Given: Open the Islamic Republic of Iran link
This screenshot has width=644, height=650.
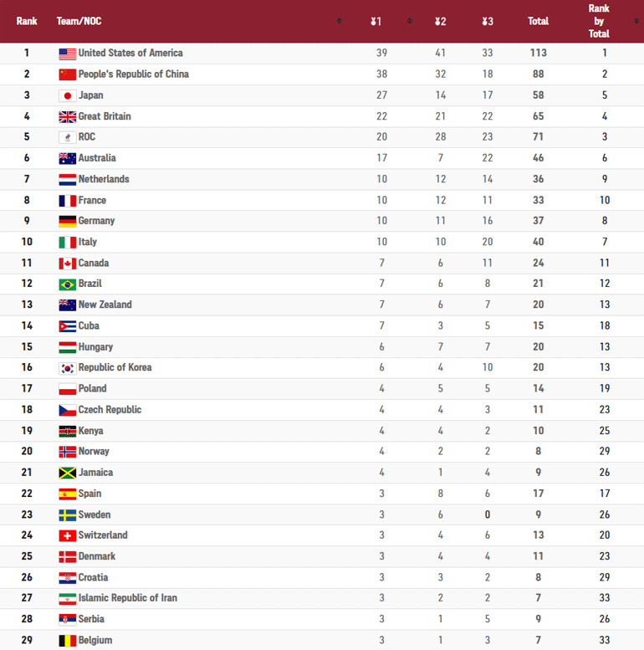Looking at the screenshot, I should (x=127, y=598).
